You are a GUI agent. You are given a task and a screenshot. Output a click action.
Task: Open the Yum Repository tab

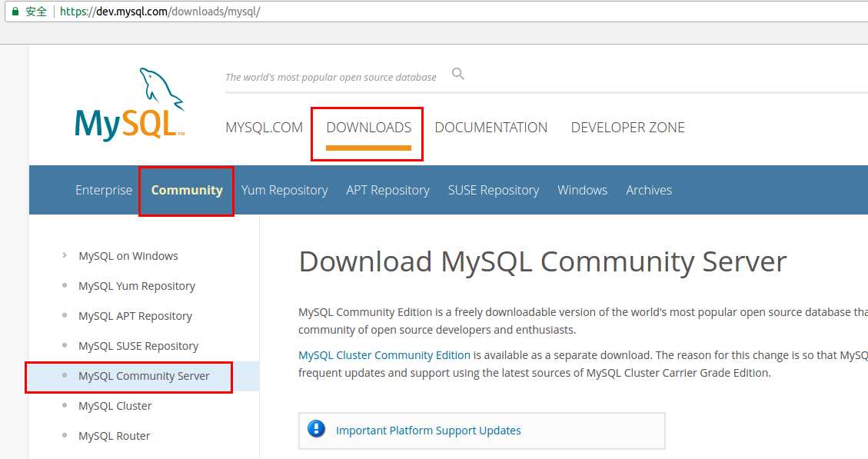(x=284, y=190)
